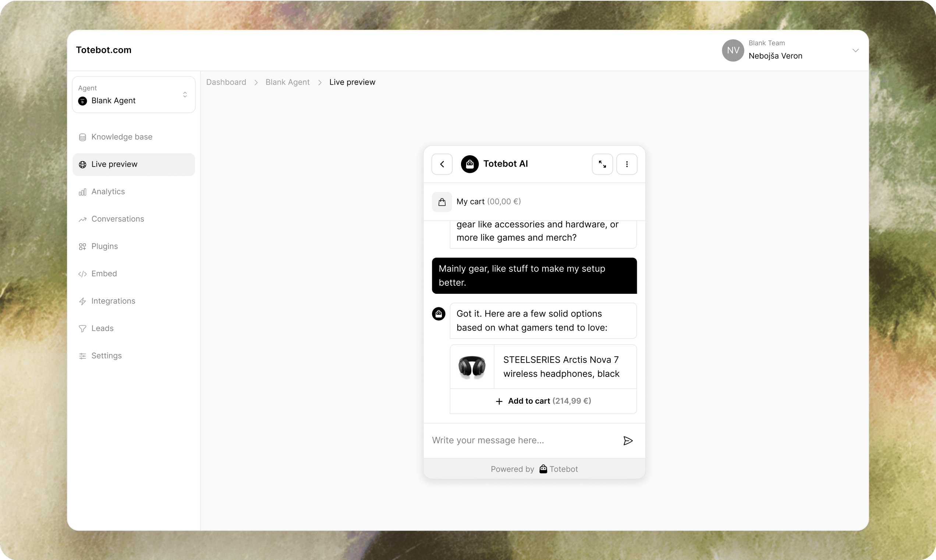Go to Analytics section
The height and width of the screenshot is (560, 936).
(x=108, y=192)
